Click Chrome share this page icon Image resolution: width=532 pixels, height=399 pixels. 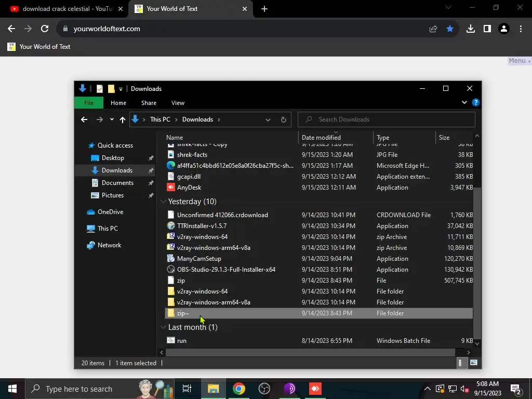[x=433, y=29]
